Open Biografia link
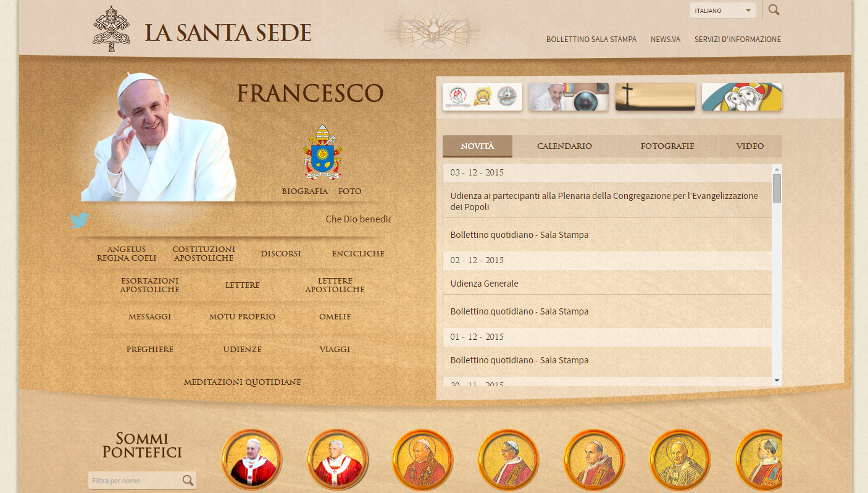The width and height of the screenshot is (868, 493). click(305, 192)
